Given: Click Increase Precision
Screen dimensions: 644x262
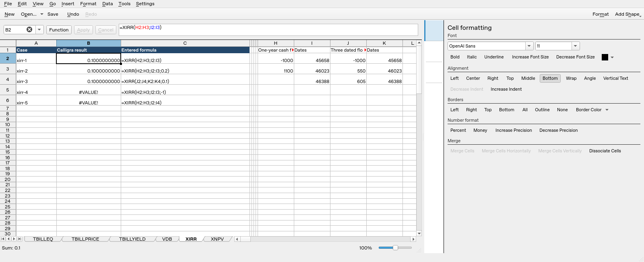Looking at the screenshot, I should point(514,130).
